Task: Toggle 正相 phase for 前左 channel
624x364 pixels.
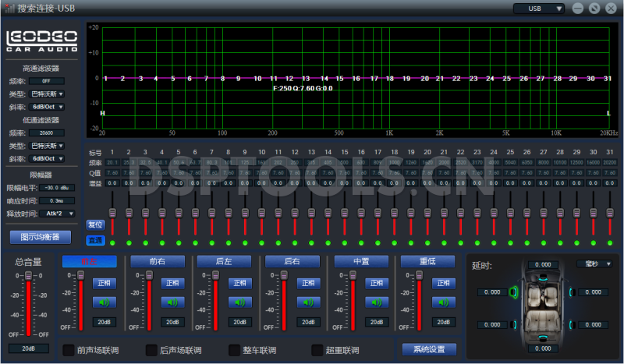Action: (x=105, y=283)
